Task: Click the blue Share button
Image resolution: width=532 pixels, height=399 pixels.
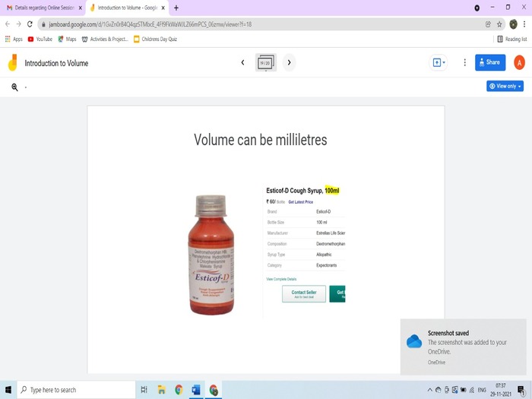Action: click(490, 62)
